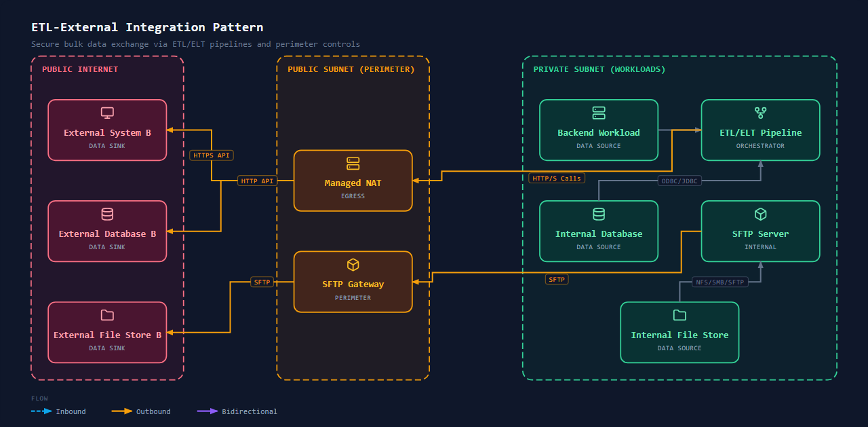Click the HTTP/S Calls connection label
This screenshot has height=427, width=868.
click(556, 178)
